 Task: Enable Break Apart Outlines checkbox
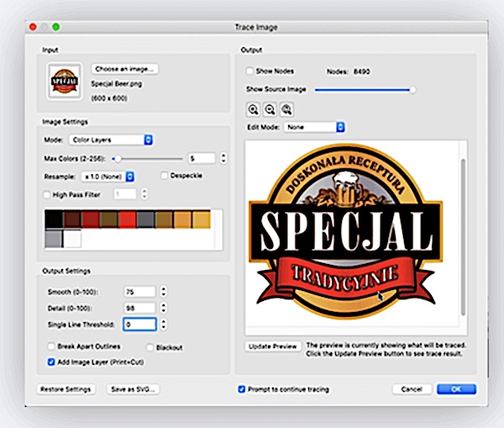(x=51, y=346)
